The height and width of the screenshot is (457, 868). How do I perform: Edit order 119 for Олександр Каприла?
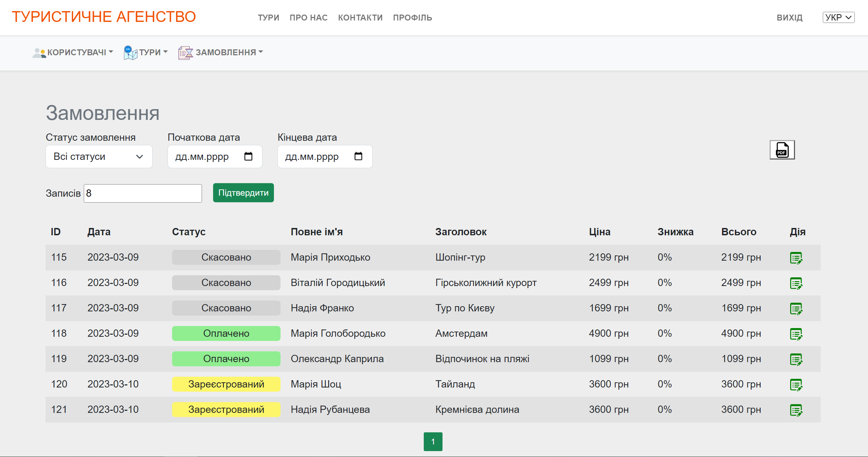(x=796, y=359)
